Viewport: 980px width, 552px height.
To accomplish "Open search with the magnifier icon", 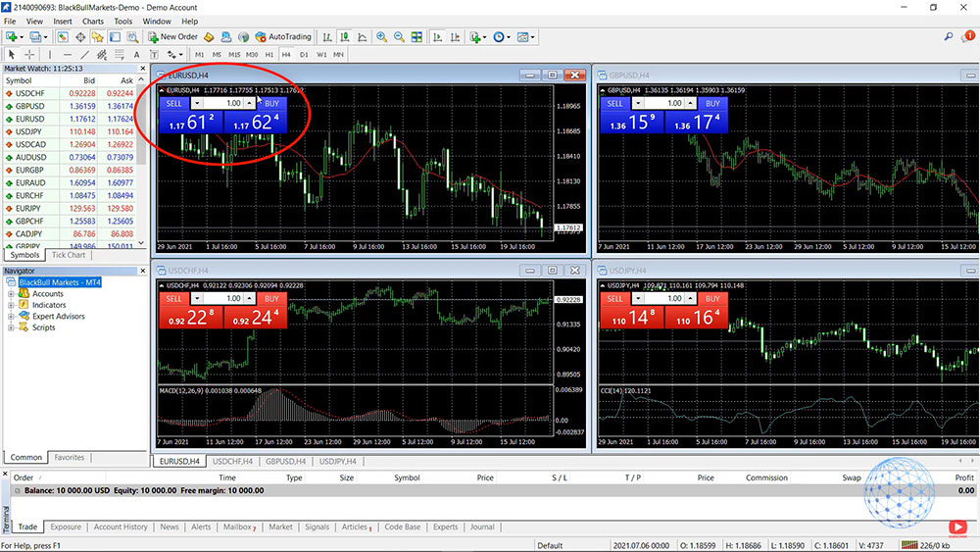I will 948,37.
